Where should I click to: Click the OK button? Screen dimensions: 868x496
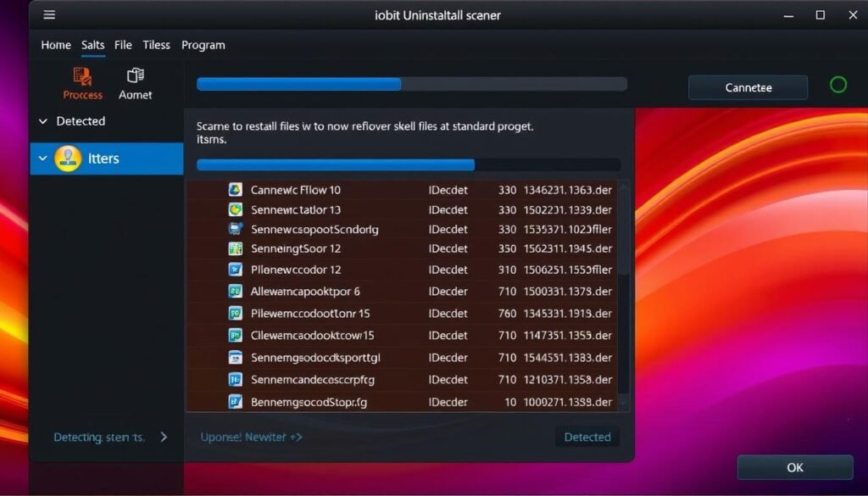pyautogui.click(x=795, y=468)
